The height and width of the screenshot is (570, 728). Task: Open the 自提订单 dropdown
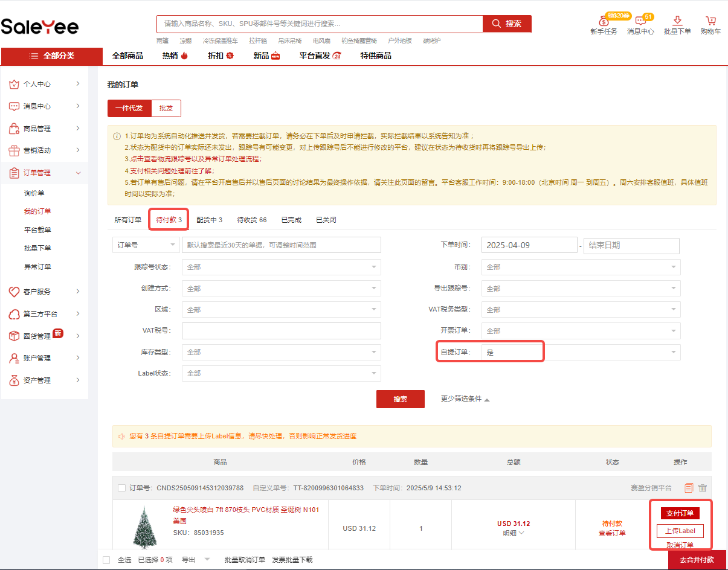[581, 352]
